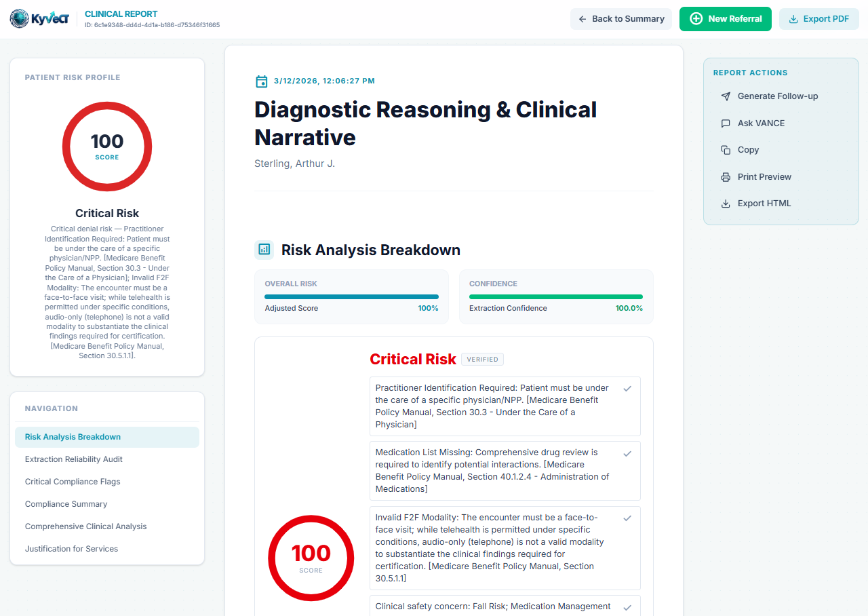The image size is (868, 616).
Task: Click the Export HTML download icon
Action: pyautogui.click(x=725, y=203)
